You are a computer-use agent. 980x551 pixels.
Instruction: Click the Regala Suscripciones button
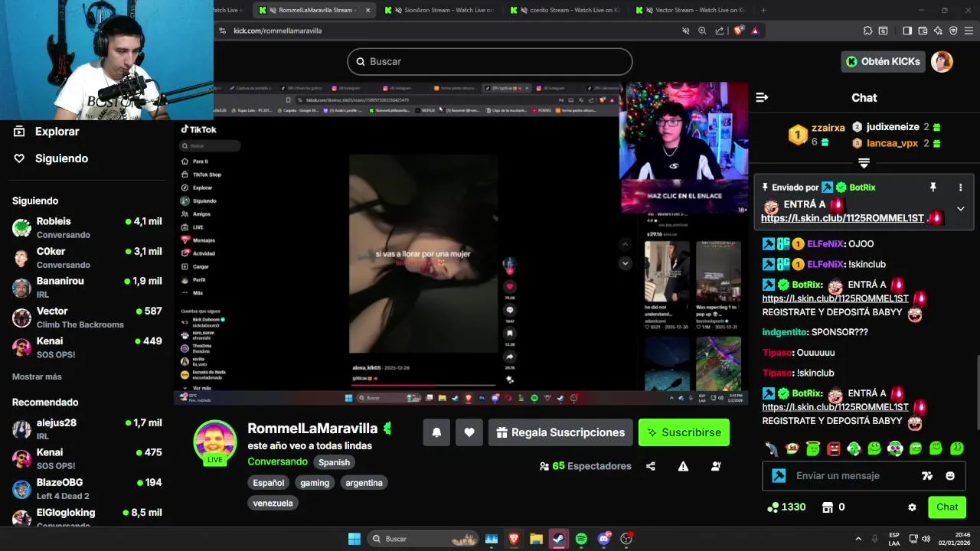[560, 432]
